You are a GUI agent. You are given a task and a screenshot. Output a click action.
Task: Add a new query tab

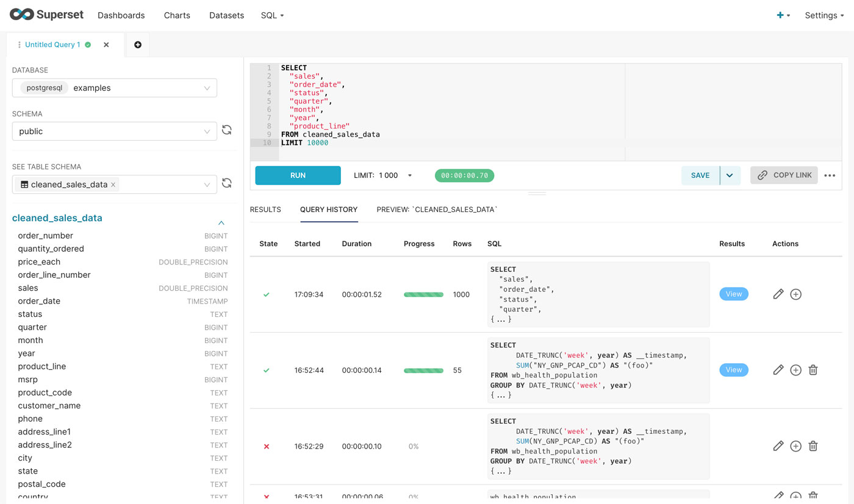click(x=138, y=44)
